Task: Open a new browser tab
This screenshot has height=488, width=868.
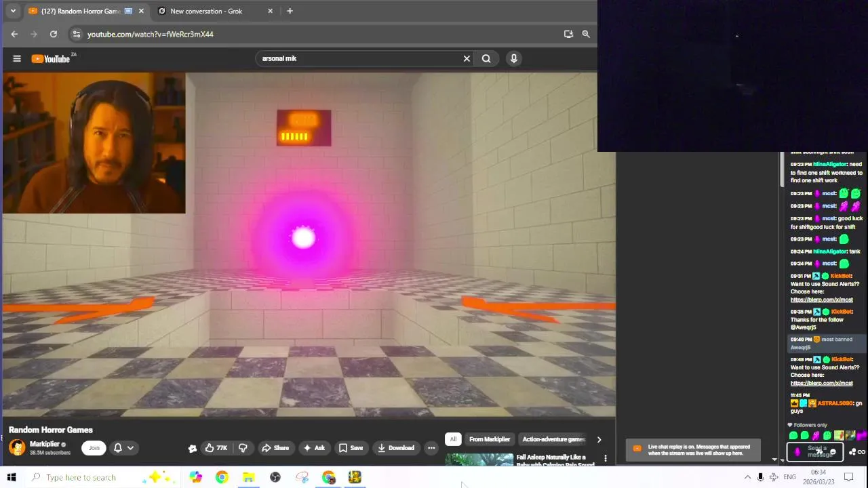Action: [x=290, y=11]
